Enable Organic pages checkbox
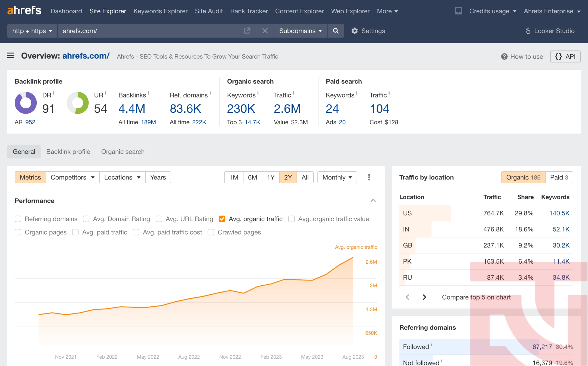Image resolution: width=588 pixels, height=366 pixels. (18, 232)
